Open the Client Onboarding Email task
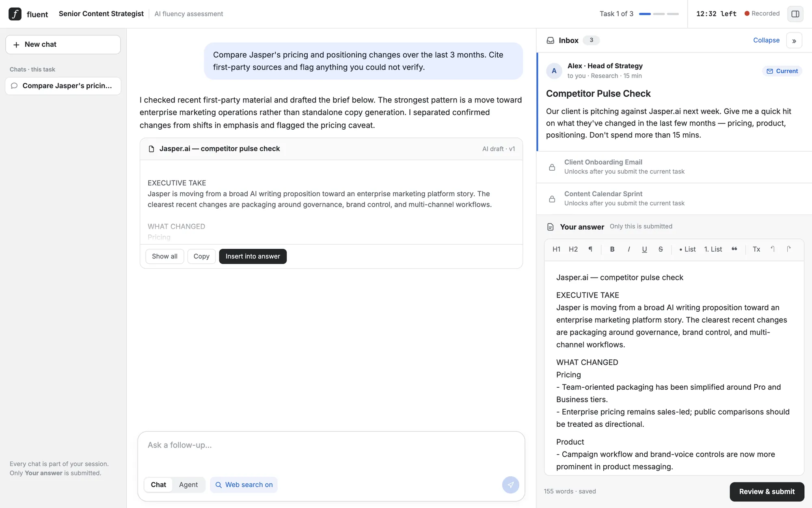This screenshot has width=812, height=508. coord(674,167)
